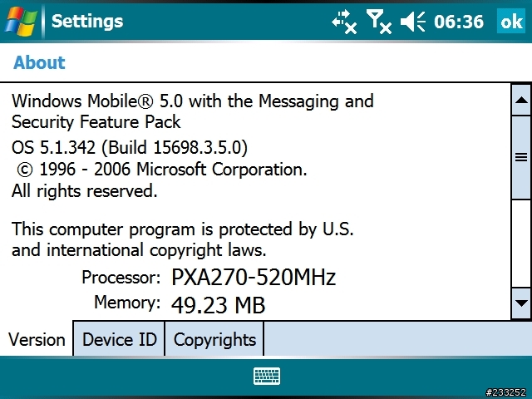Click the PXA270-520MHz processor value

[254, 277]
